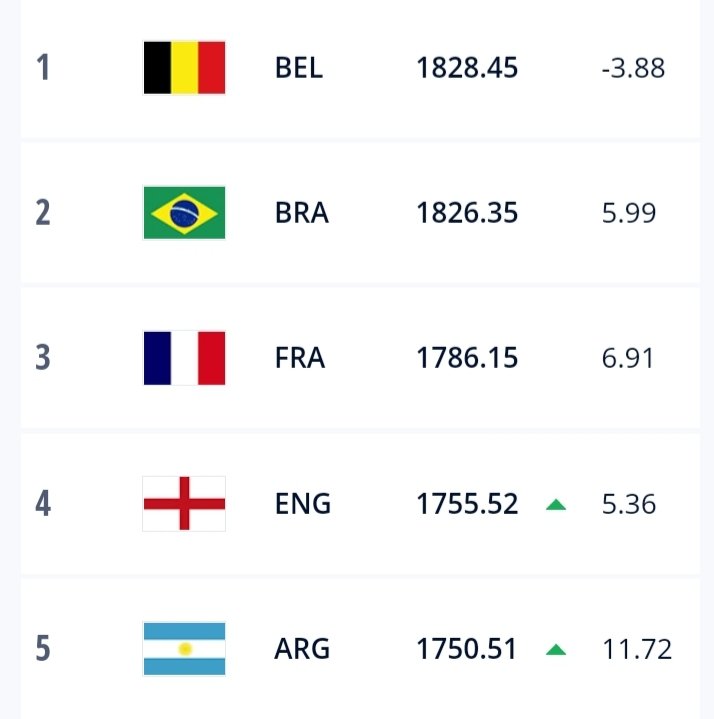Click Belgium's -3.88 points change
The image size is (714, 719).
coord(633,68)
